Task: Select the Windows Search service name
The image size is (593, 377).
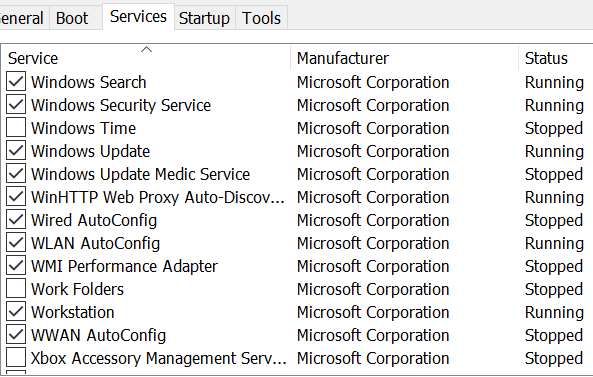Action: click(88, 82)
